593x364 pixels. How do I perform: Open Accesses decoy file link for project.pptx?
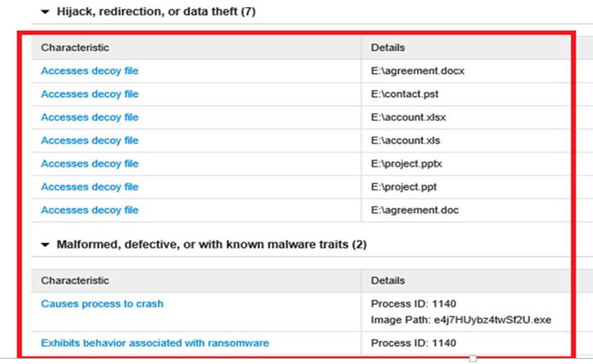point(89,164)
